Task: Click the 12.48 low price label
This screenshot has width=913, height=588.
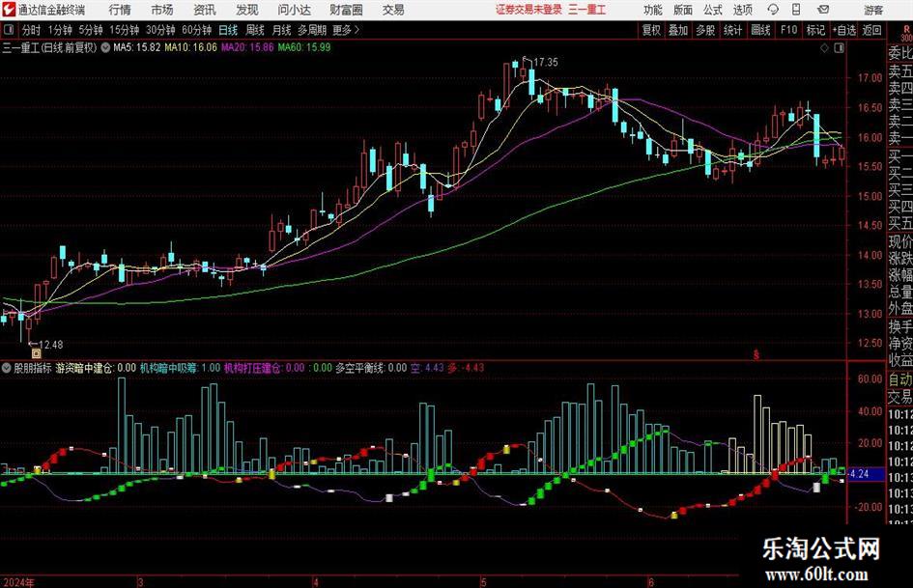Action: (x=50, y=345)
